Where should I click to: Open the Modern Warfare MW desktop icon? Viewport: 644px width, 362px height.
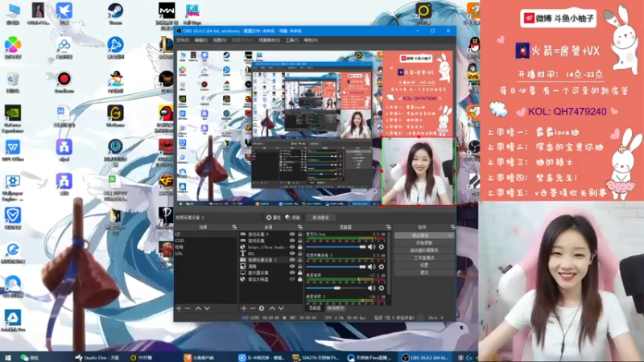tap(167, 15)
